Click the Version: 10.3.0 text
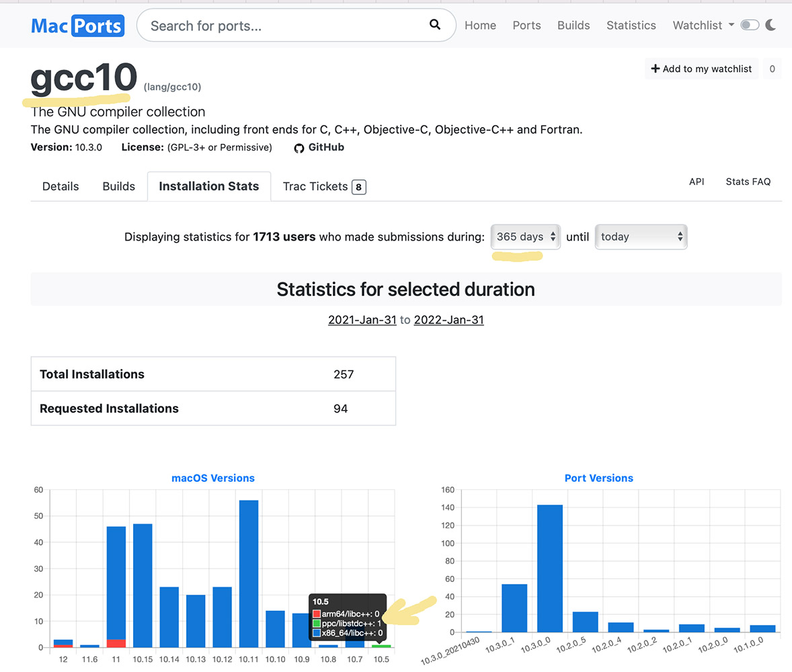 (x=66, y=147)
